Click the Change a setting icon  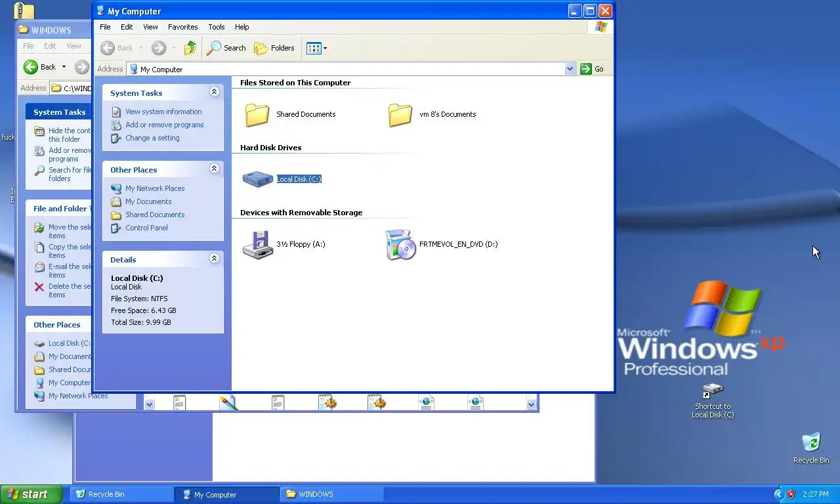116,138
